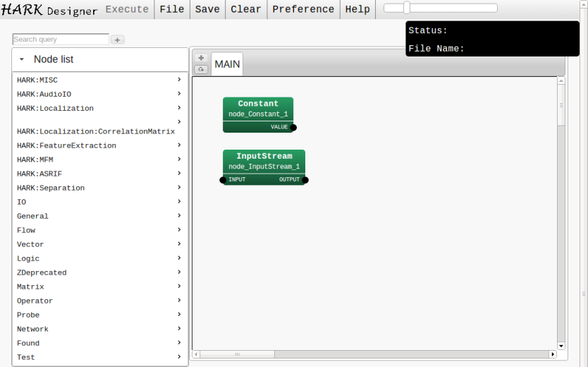588x367 pixels.
Task: Open the Preference menu
Action: click(x=303, y=9)
